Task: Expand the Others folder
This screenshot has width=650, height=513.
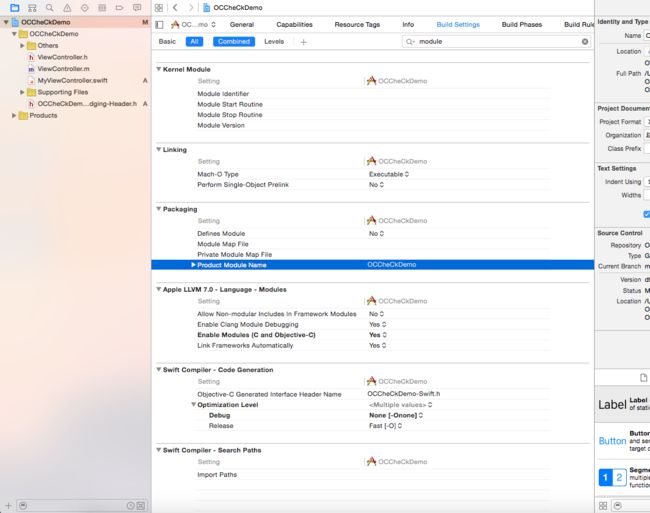Action: coord(22,46)
